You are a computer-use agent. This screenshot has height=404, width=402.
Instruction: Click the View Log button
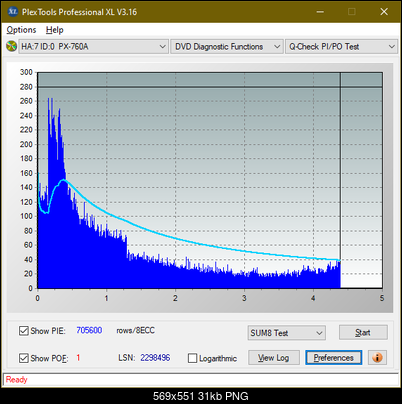pyautogui.click(x=274, y=358)
